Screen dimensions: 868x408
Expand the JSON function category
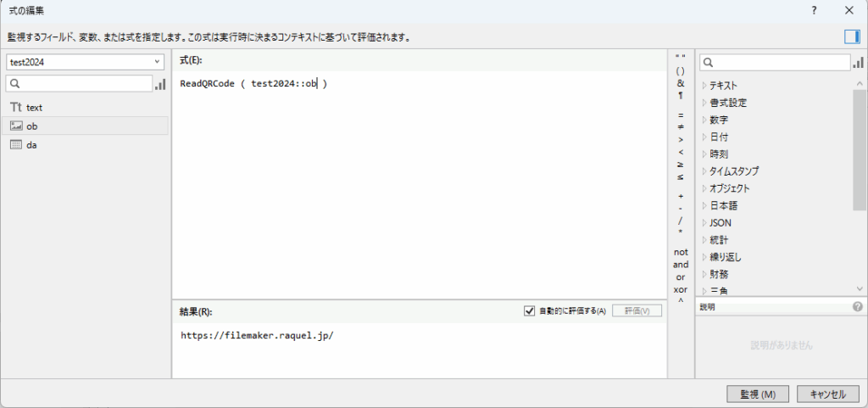(x=704, y=222)
